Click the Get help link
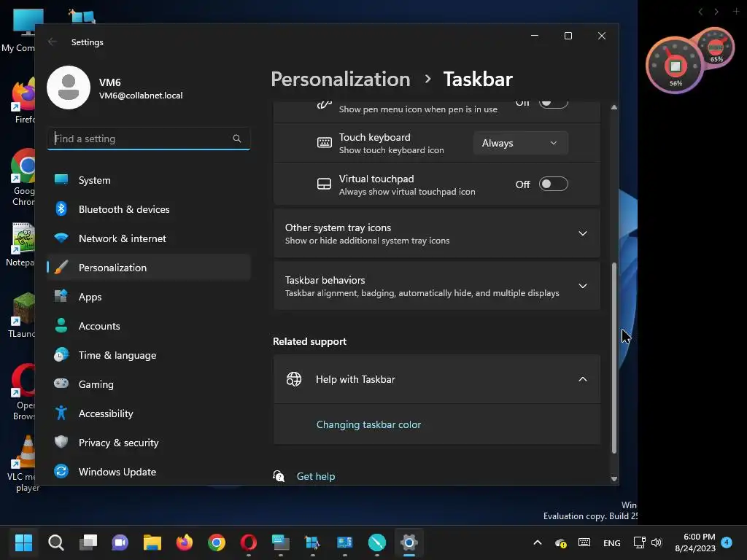Screen dimensions: 747x560 315,476
